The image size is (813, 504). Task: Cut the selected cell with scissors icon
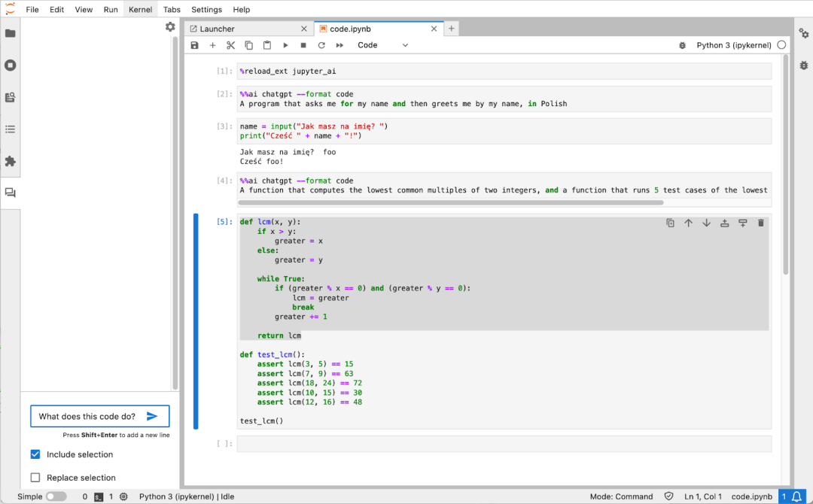(x=231, y=45)
